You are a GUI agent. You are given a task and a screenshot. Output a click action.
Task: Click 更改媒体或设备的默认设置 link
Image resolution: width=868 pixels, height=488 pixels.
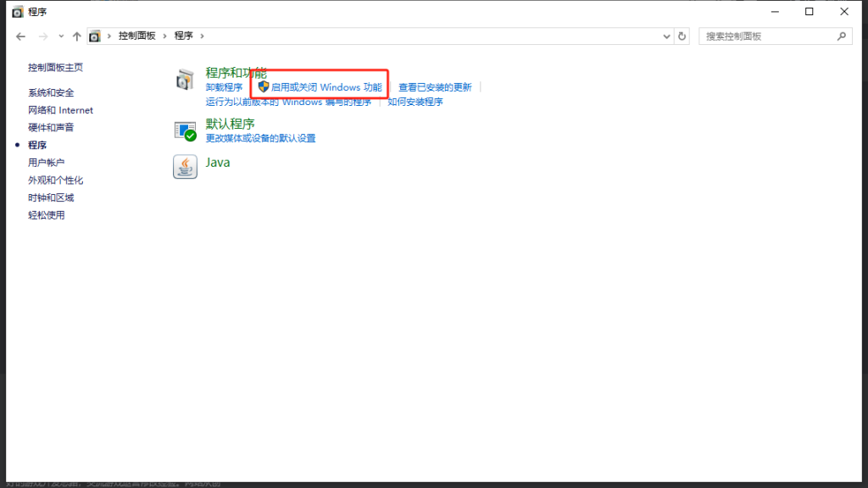[x=261, y=138]
